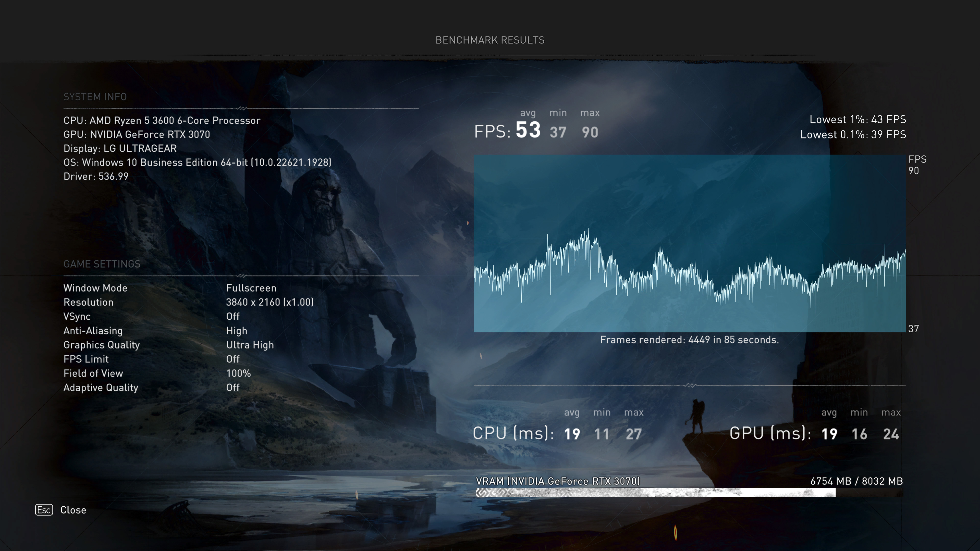Click the 3840 x 2160 (x1.00) value
This screenshot has width=980, height=551.
coord(270,302)
